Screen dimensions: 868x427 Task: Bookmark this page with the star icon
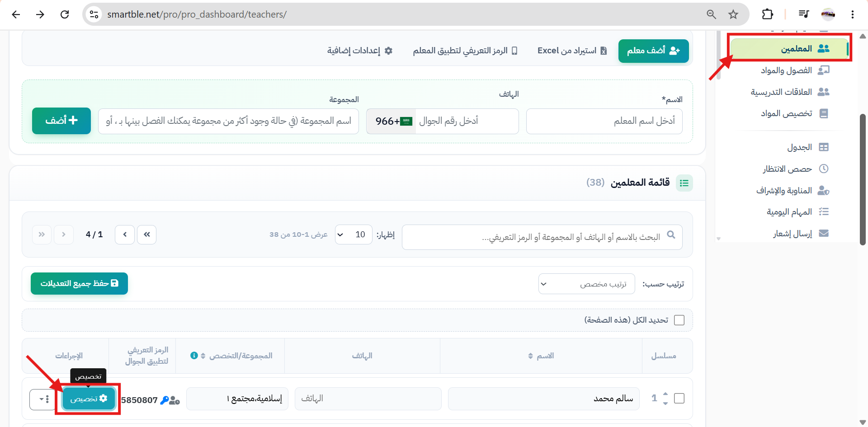point(733,14)
